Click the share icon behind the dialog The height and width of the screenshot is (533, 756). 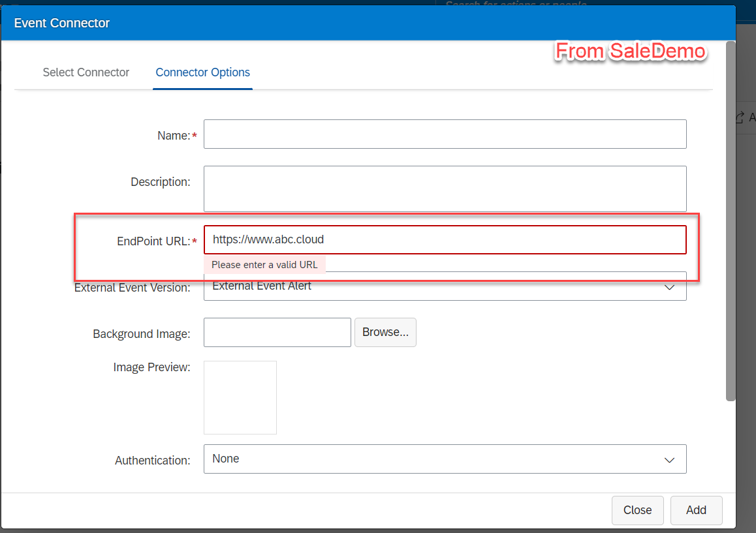(x=740, y=117)
